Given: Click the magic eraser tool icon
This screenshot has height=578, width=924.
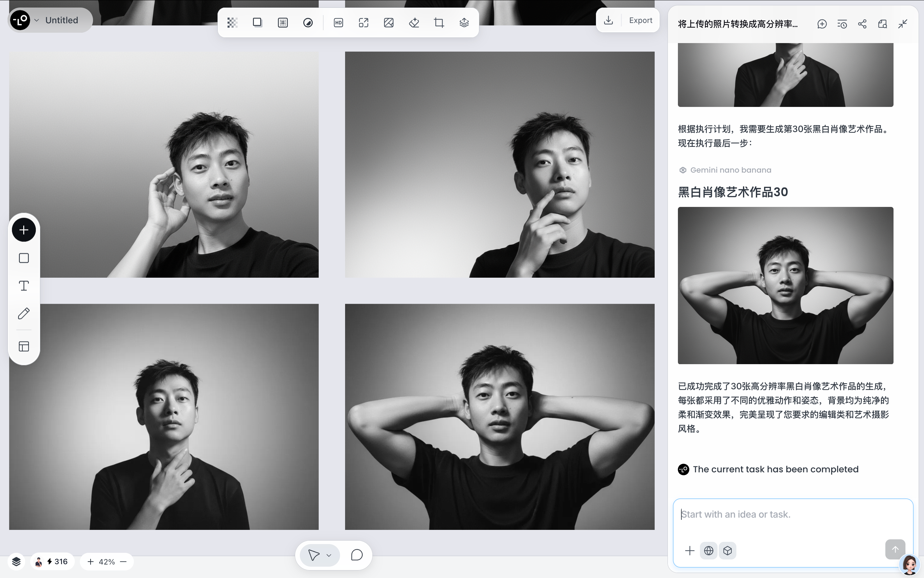Looking at the screenshot, I should click(x=414, y=23).
